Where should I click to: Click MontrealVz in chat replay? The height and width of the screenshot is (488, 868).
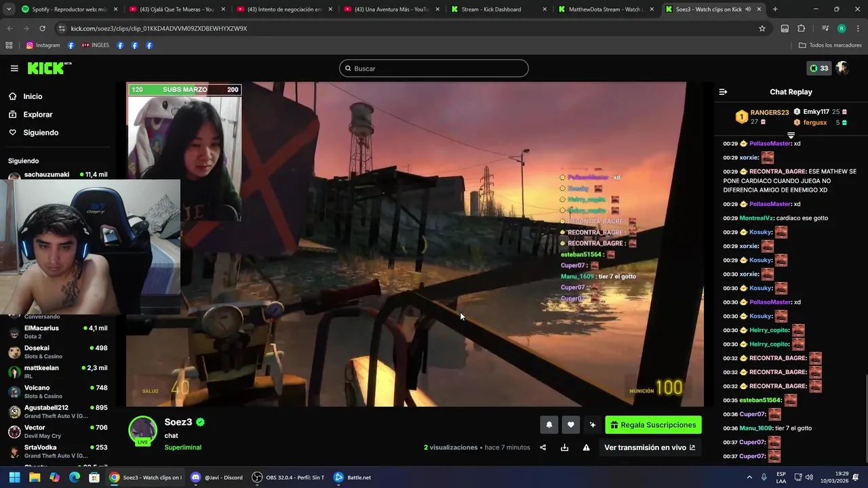[756, 218]
